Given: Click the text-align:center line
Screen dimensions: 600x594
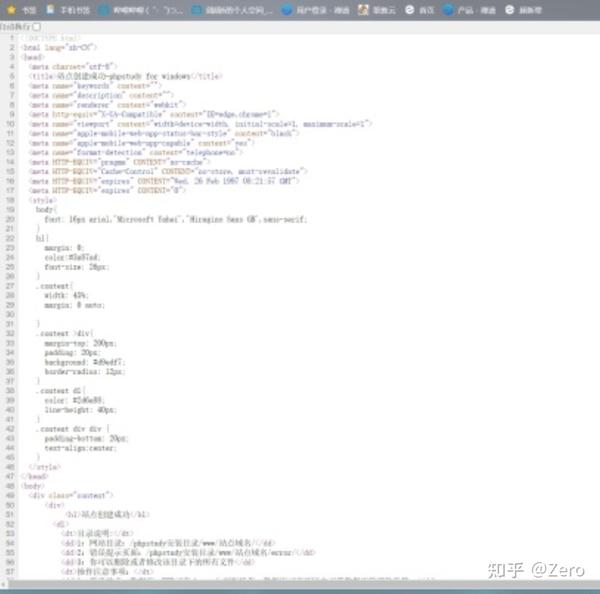Looking at the screenshot, I should coord(80,448).
